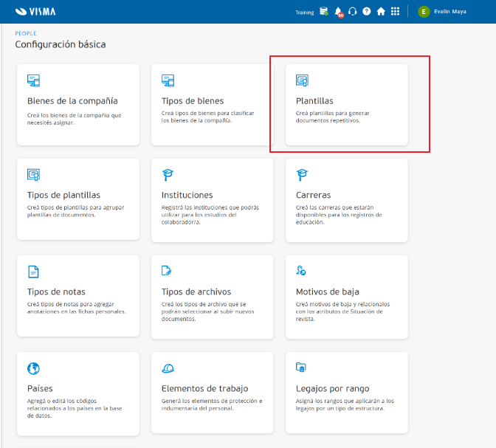
Task: Open the apps grid launcher
Action: pos(396,12)
